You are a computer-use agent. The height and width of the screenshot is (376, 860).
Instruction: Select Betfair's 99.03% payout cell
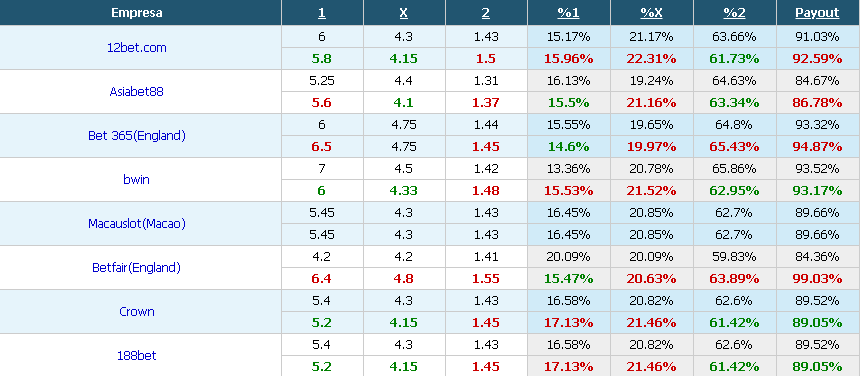coord(817,278)
